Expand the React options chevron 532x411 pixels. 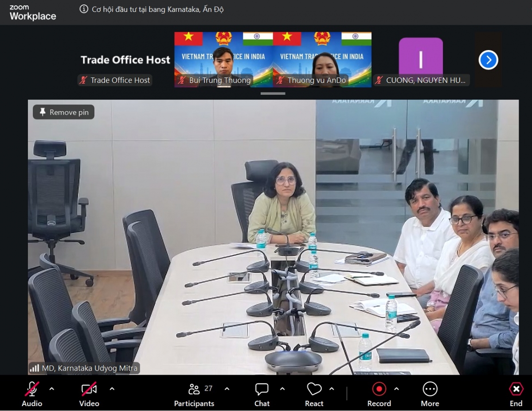332,389
